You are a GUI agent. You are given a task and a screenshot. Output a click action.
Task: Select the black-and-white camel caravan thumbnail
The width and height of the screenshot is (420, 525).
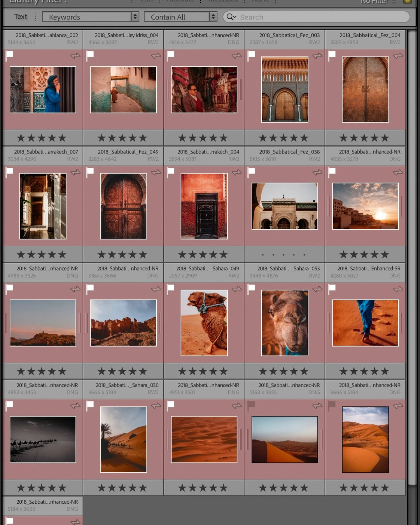click(43, 440)
